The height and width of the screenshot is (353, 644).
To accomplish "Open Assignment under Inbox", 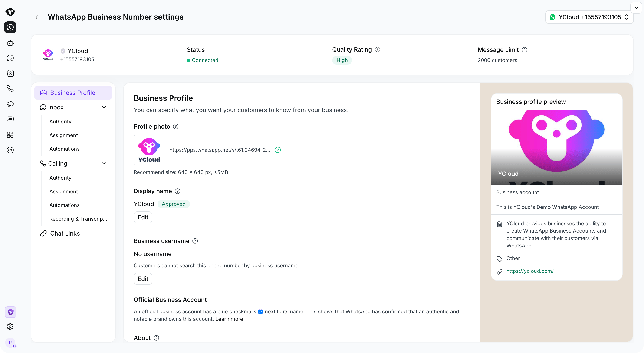I will tap(63, 135).
